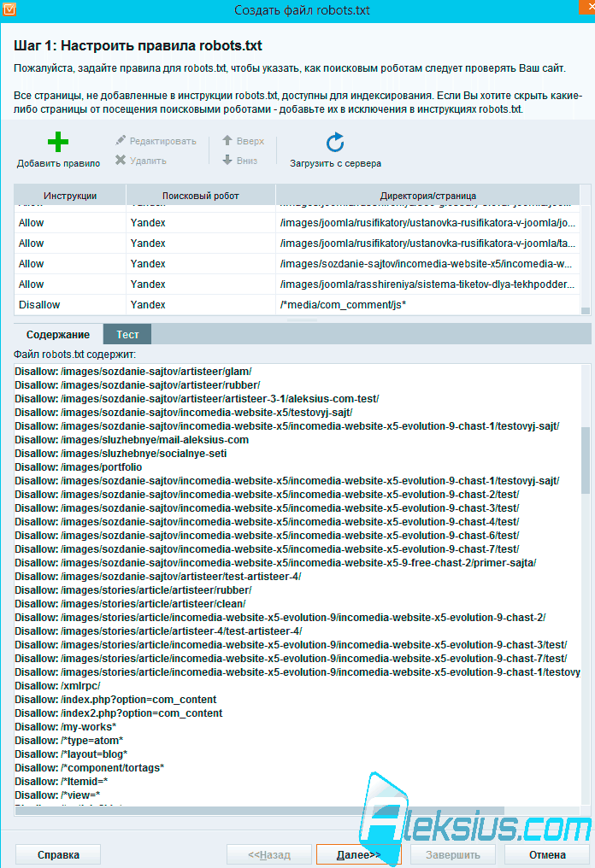Click line 'Disallow: /*component/tortags*'
The image size is (595, 868).
coord(90,768)
